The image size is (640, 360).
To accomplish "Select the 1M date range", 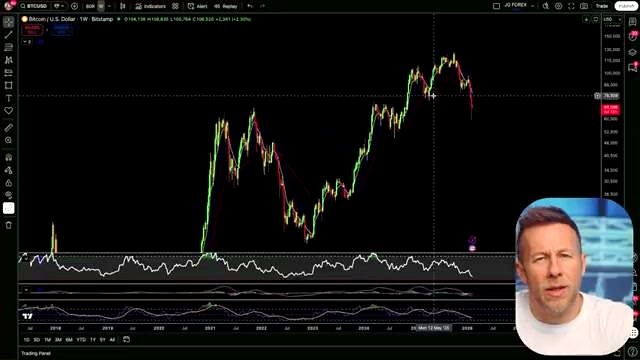I will click(x=47, y=340).
